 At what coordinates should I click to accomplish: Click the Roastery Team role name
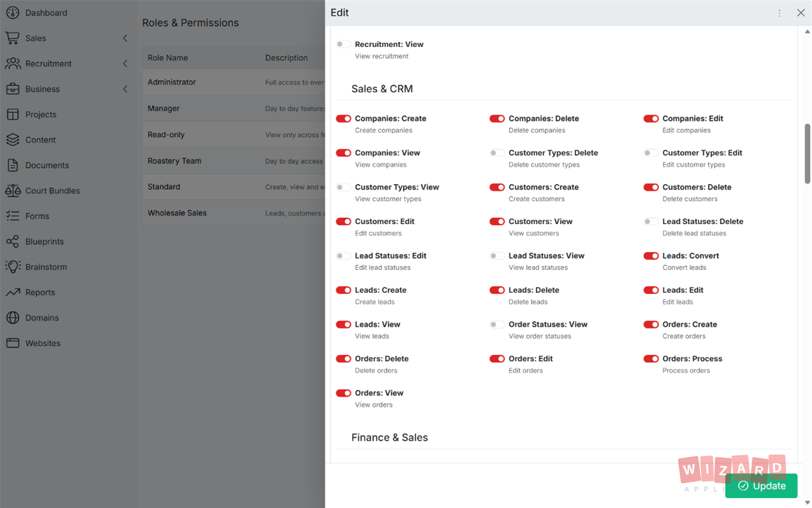174,161
